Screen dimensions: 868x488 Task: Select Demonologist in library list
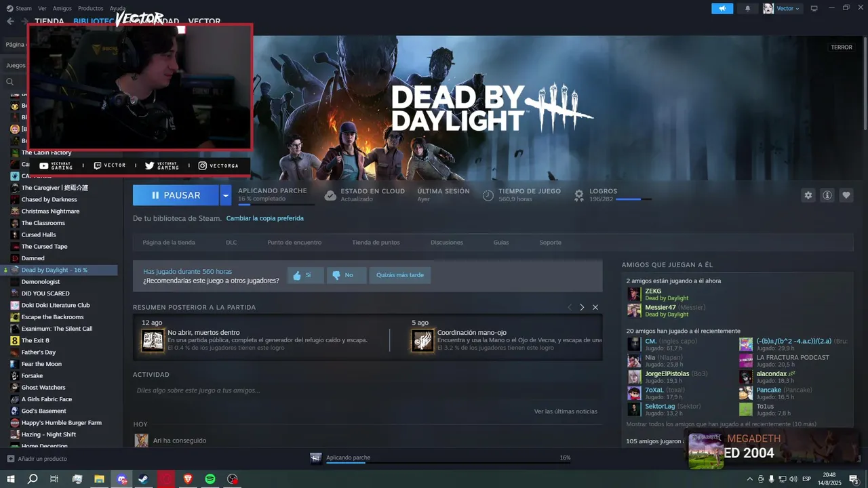click(x=41, y=282)
